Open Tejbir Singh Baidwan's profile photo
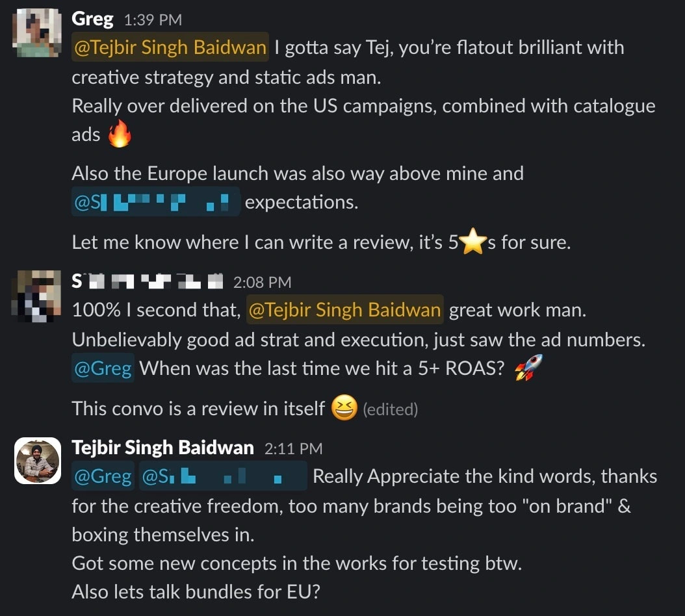Screen dimensions: 685x616 (38, 461)
